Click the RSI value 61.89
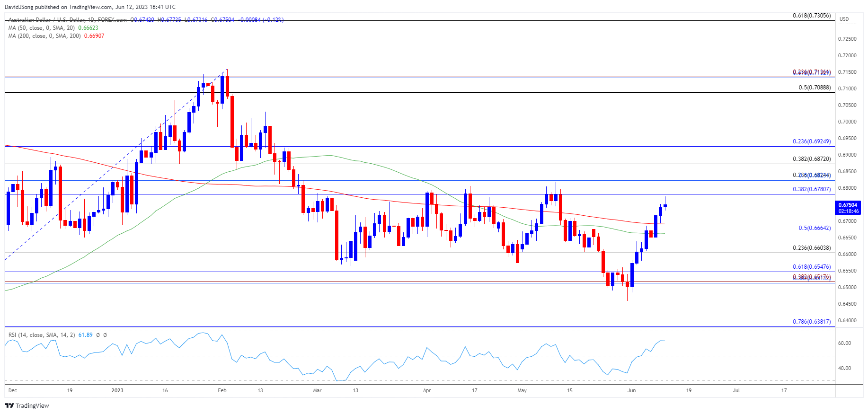868x414 pixels. point(86,335)
